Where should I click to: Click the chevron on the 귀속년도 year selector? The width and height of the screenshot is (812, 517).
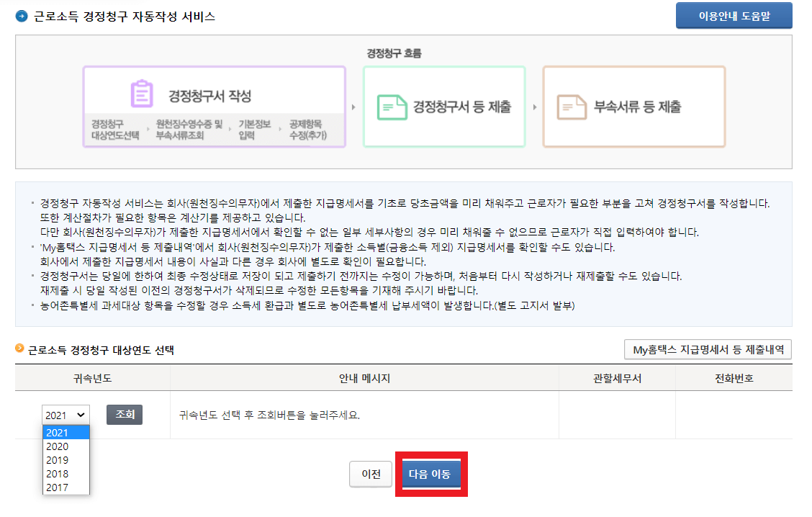click(x=81, y=414)
